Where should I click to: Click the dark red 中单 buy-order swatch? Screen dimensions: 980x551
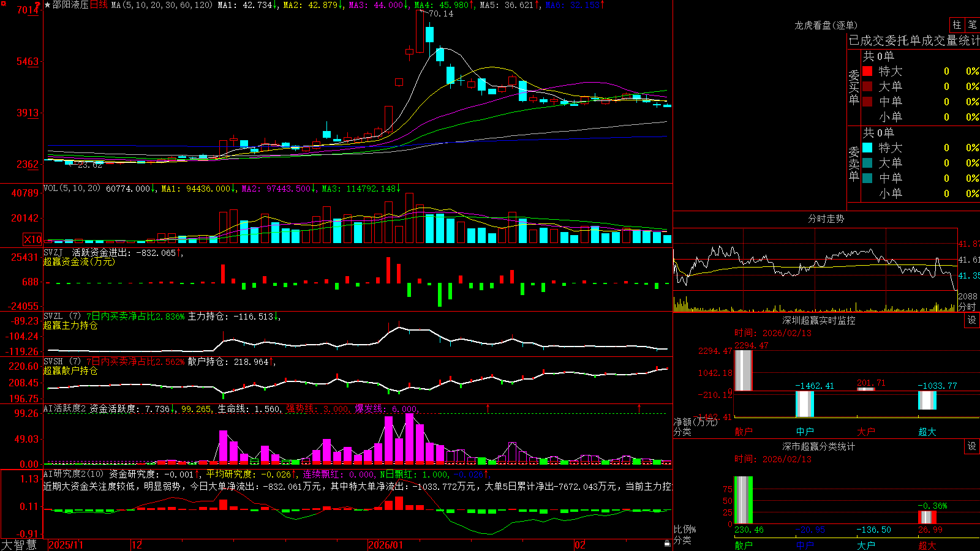867,102
